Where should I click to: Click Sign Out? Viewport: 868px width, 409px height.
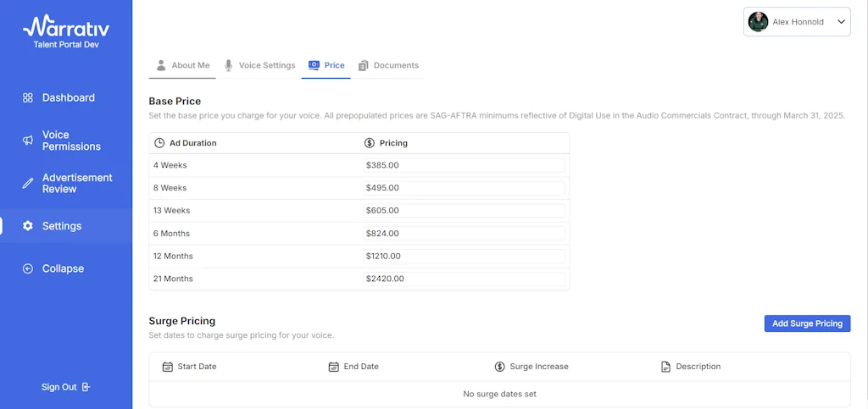(65, 387)
